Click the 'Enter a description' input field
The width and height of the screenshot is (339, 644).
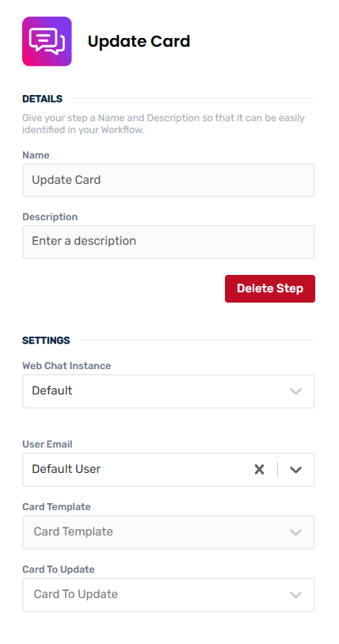[169, 242]
